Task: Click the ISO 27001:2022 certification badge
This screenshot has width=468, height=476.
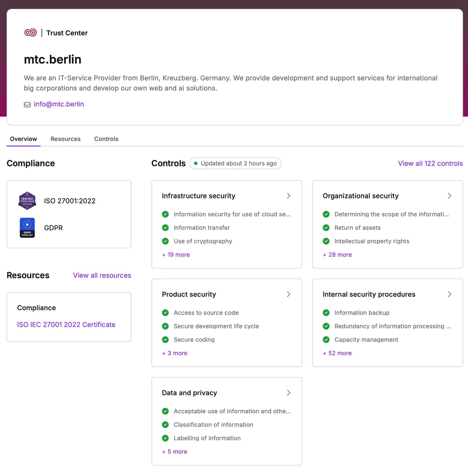Action: (27, 201)
